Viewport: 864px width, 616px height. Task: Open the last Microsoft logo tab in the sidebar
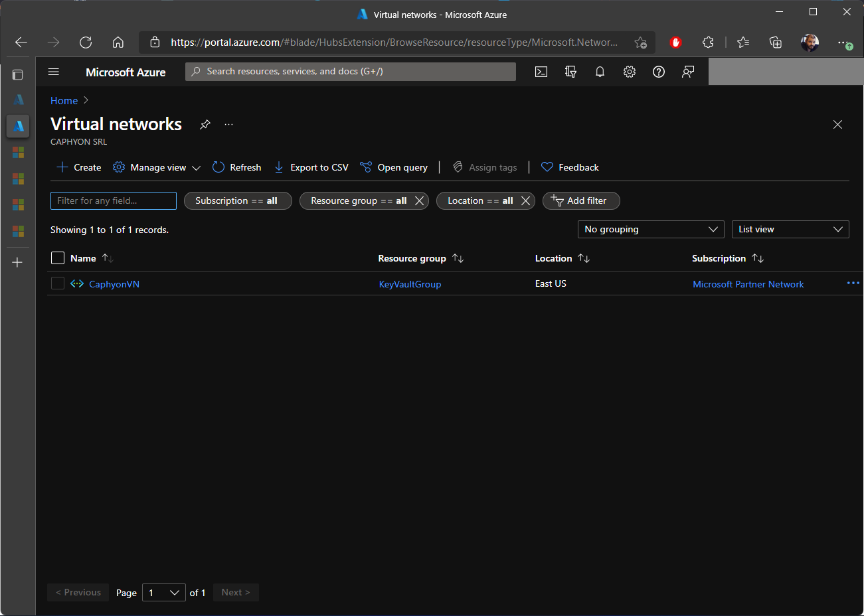click(18, 231)
